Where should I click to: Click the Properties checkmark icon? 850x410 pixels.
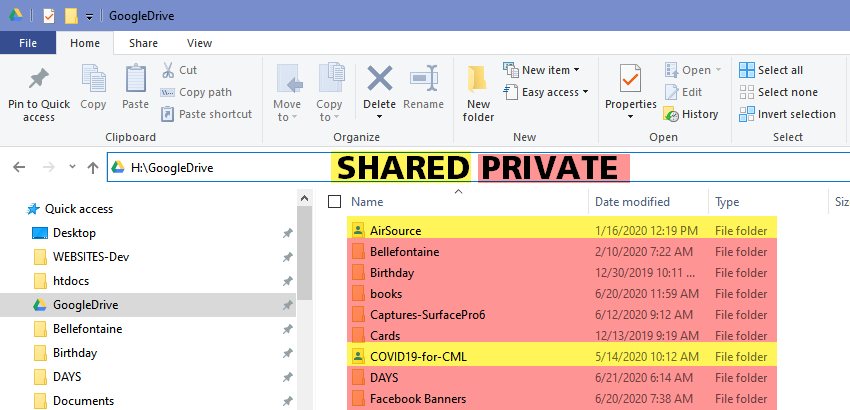630,80
